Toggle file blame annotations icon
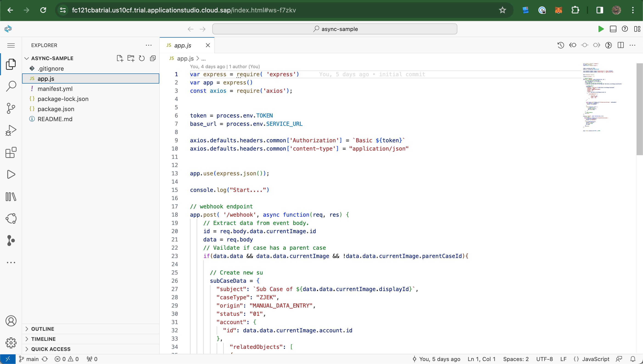Image resolution: width=643 pixels, height=364 pixels. pos(609,45)
